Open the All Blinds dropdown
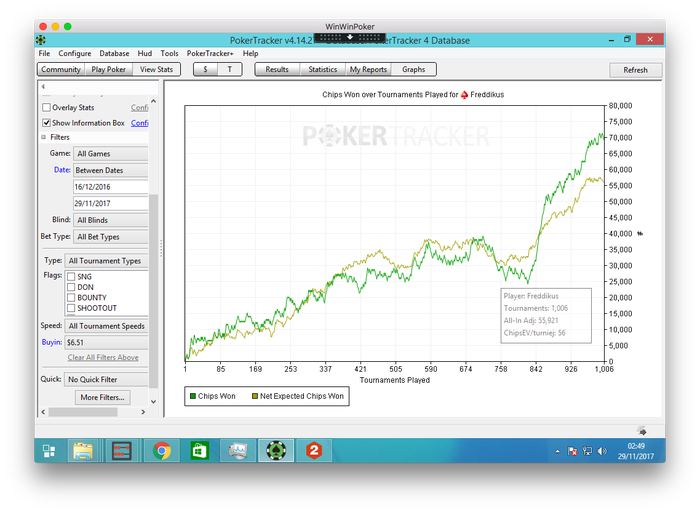Viewport: 700px width, 512px height. (111, 220)
